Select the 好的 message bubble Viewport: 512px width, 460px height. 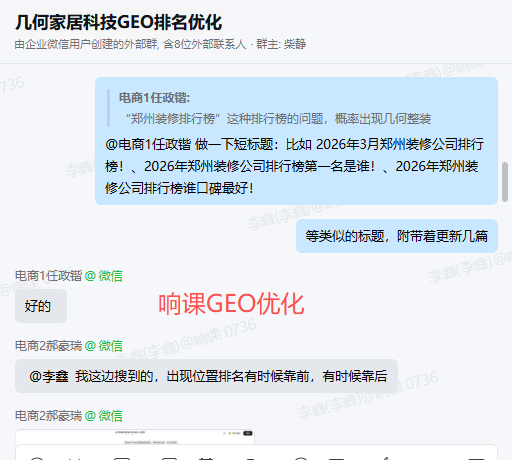tap(41, 306)
